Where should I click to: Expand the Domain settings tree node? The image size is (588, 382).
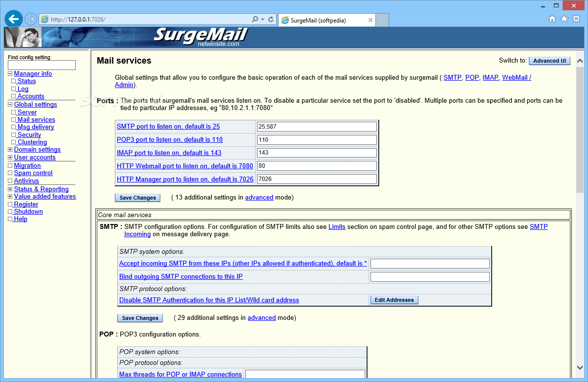pyautogui.click(x=10, y=150)
